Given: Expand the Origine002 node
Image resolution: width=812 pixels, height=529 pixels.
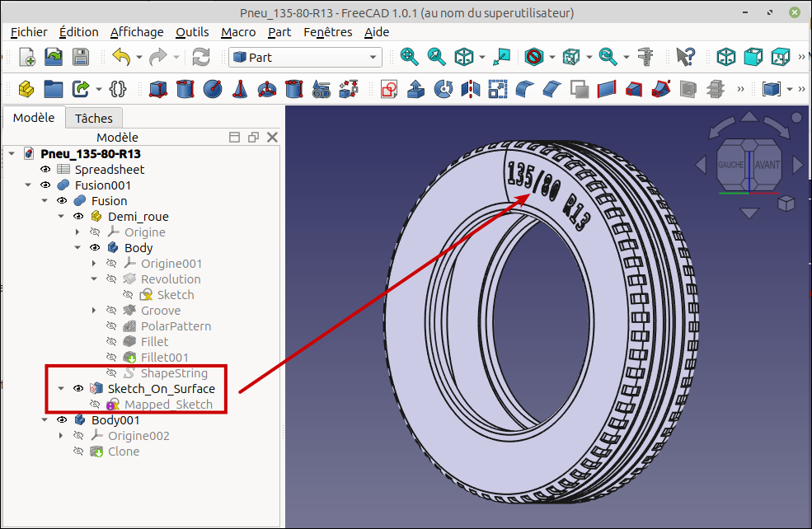Looking at the screenshot, I should click(x=61, y=435).
